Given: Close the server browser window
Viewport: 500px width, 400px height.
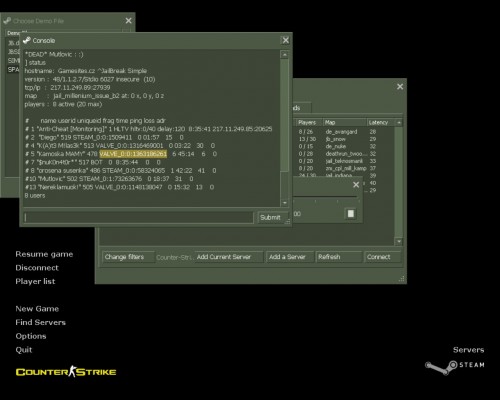Looking at the screenshot, I should click(x=400, y=87).
